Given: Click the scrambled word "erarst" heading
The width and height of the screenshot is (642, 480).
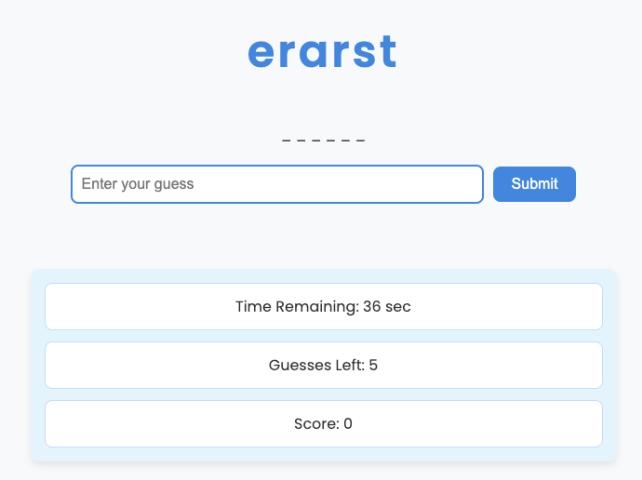Looking at the screenshot, I should point(322,52).
